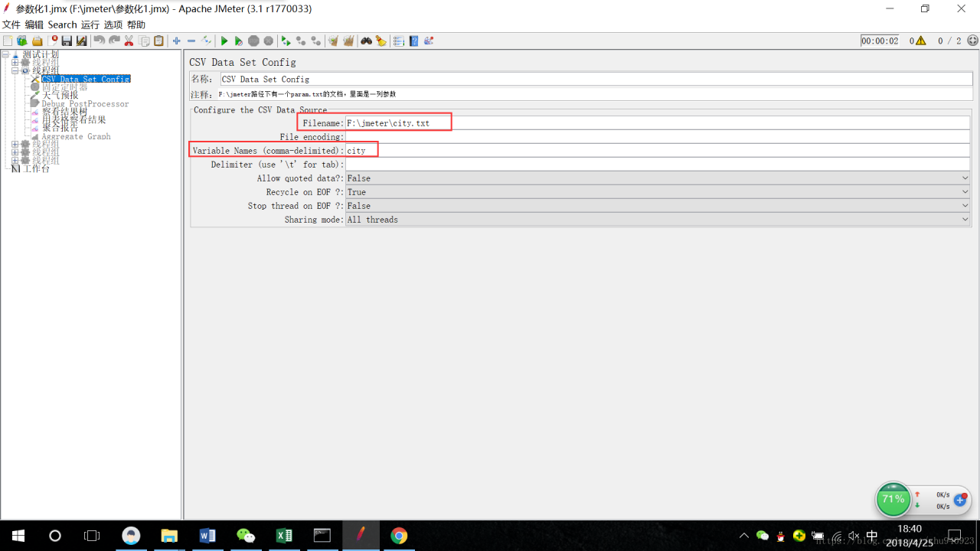Close the test plan using toolbar icon

click(54, 41)
